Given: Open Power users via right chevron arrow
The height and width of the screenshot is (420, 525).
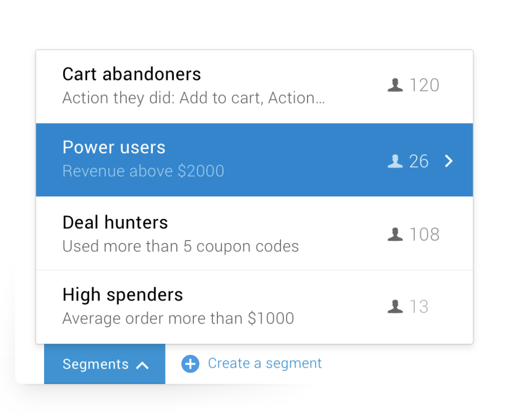Looking at the screenshot, I should click(x=449, y=161).
